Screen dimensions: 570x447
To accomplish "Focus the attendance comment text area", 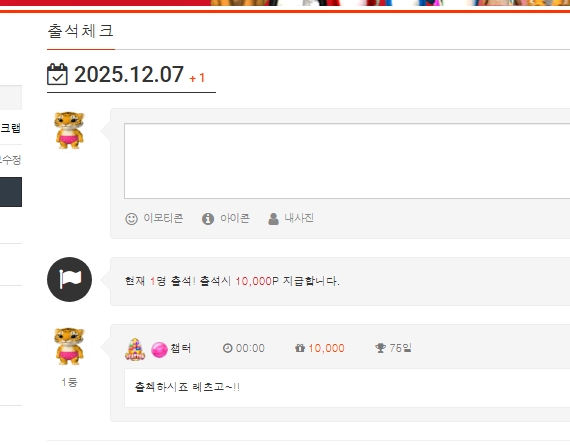I will [347, 161].
